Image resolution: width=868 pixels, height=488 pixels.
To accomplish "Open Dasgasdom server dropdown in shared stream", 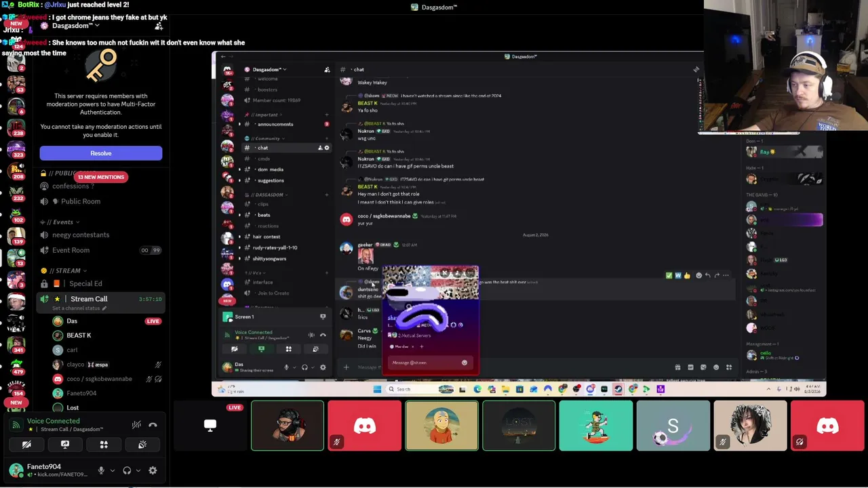I will click(x=269, y=69).
